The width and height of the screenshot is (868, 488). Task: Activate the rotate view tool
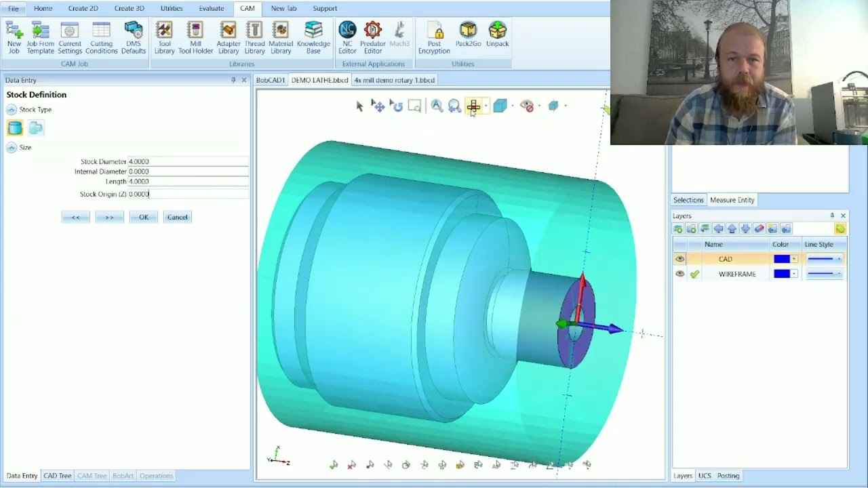tap(397, 106)
